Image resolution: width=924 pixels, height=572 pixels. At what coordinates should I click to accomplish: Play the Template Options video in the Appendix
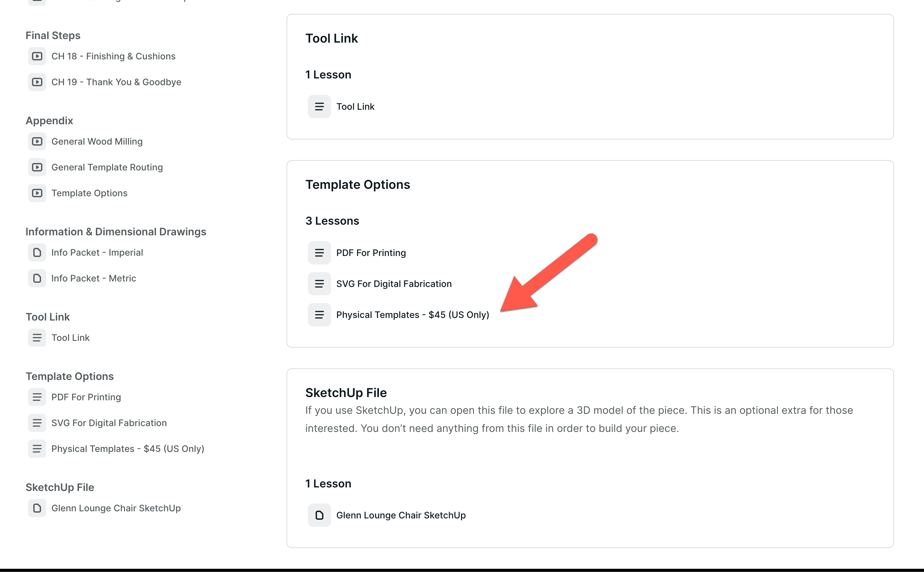click(37, 193)
